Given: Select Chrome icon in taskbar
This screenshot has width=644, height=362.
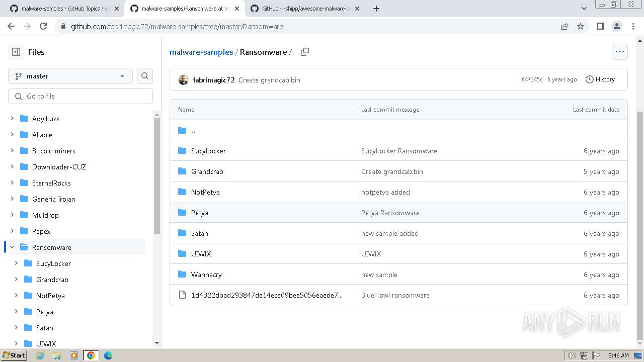Looking at the screenshot, I should pyautogui.click(x=91, y=355).
